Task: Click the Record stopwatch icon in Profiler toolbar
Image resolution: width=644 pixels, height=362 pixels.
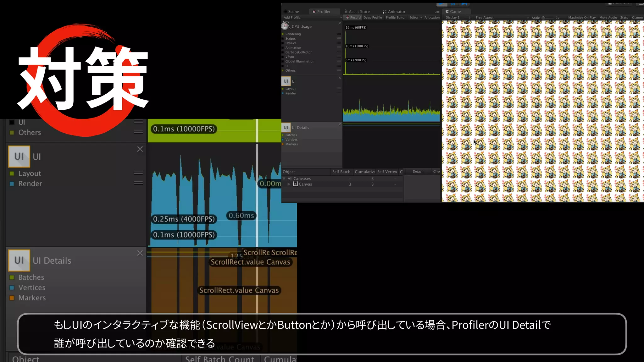Action: click(x=347, y=18)
